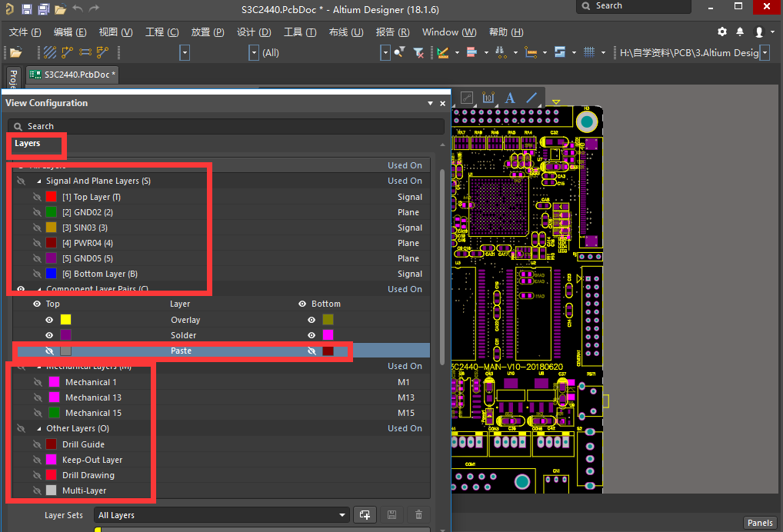Open a document using the title bar folder icon
The height and width of the screenshot is (532, 783).
[x=61, y=9]
